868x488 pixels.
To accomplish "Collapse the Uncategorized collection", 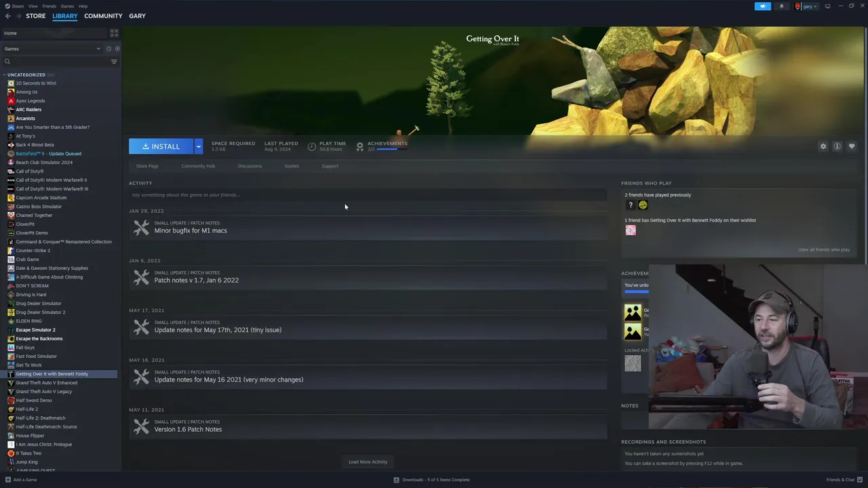I will (x=26, y=75).
